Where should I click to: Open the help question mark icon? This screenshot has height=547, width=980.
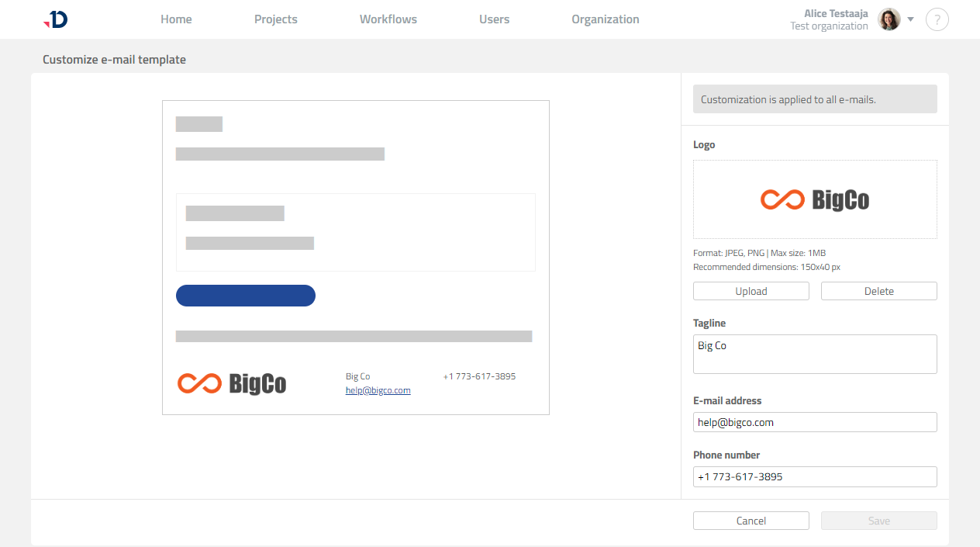937,19
